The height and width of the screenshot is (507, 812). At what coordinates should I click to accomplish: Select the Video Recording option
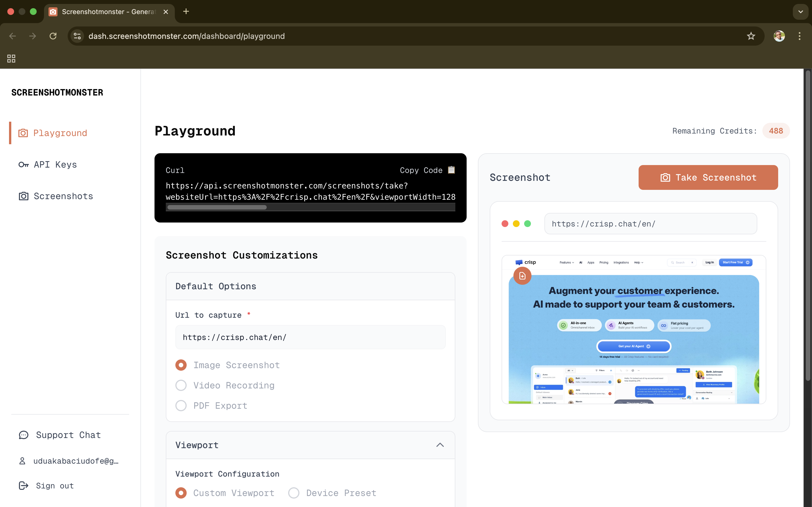pyautogui.click(x=181, y=385)
